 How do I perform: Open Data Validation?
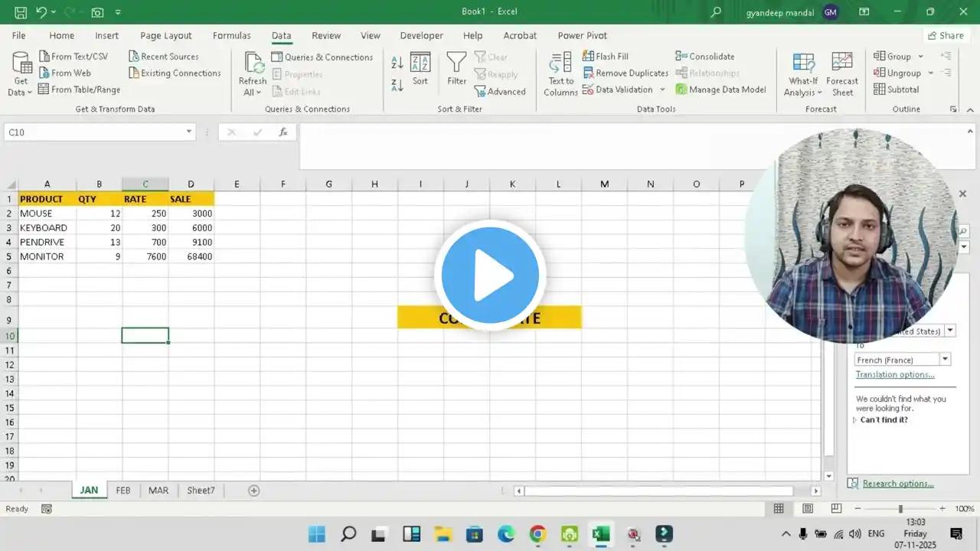pos(619,90)
